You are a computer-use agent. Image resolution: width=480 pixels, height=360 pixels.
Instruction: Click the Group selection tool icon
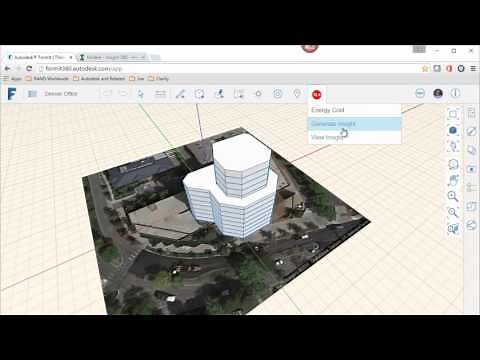239,94
